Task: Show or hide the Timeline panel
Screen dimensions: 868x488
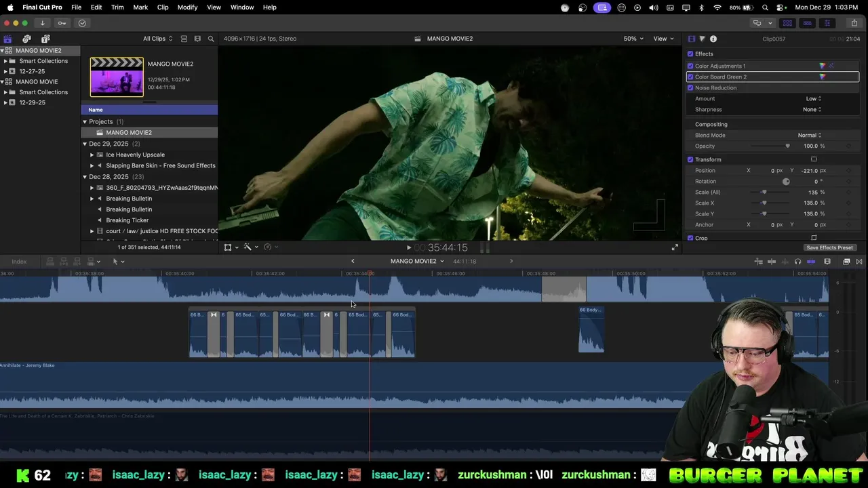Action: (807, 23)
